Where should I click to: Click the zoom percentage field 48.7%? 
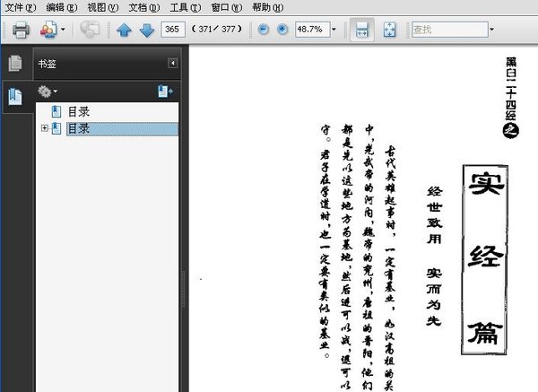pos(313,30)
